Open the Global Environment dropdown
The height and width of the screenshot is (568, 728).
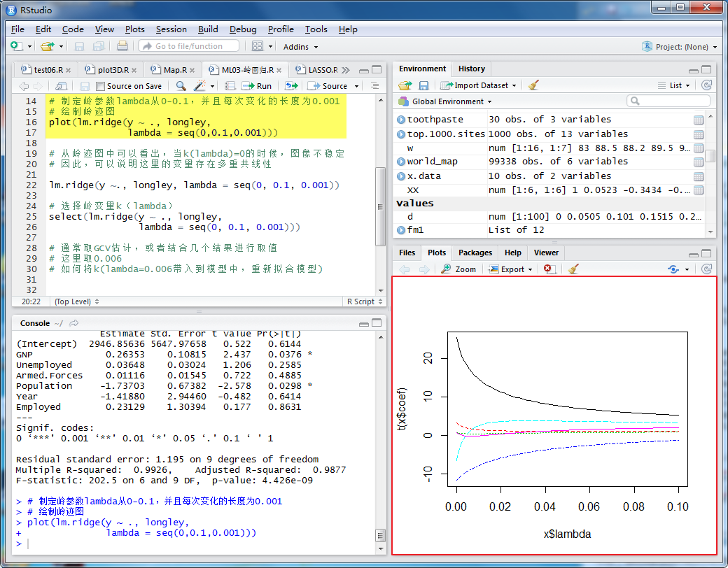pyautogui.click(x=445, y=101)
